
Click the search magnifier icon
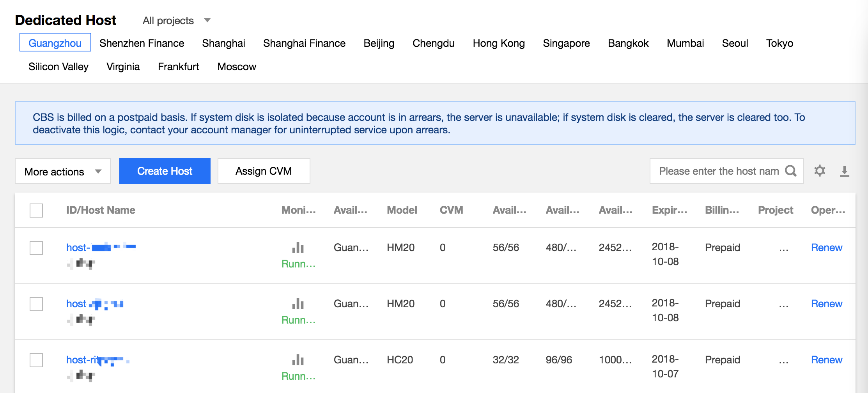coord(791,171)
